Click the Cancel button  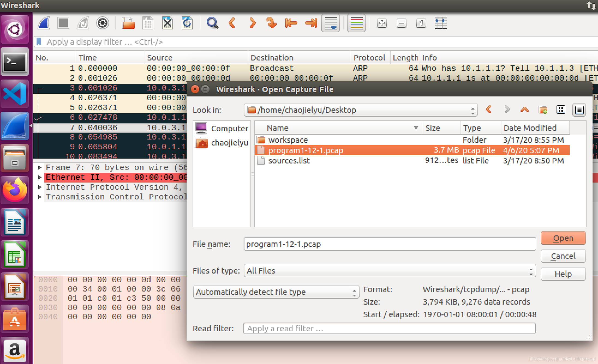pos(563,256)
